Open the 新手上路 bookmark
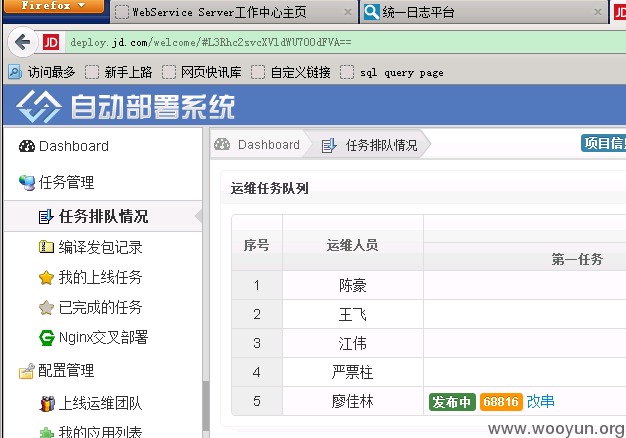Screen dimensions: 626x438 pyautogui.click(x=119, y=72)
